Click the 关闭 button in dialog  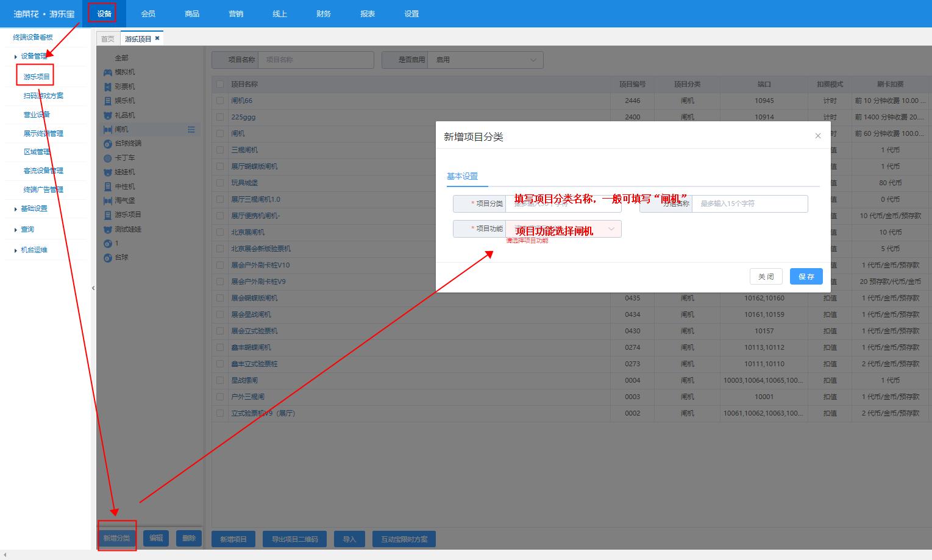766,277
